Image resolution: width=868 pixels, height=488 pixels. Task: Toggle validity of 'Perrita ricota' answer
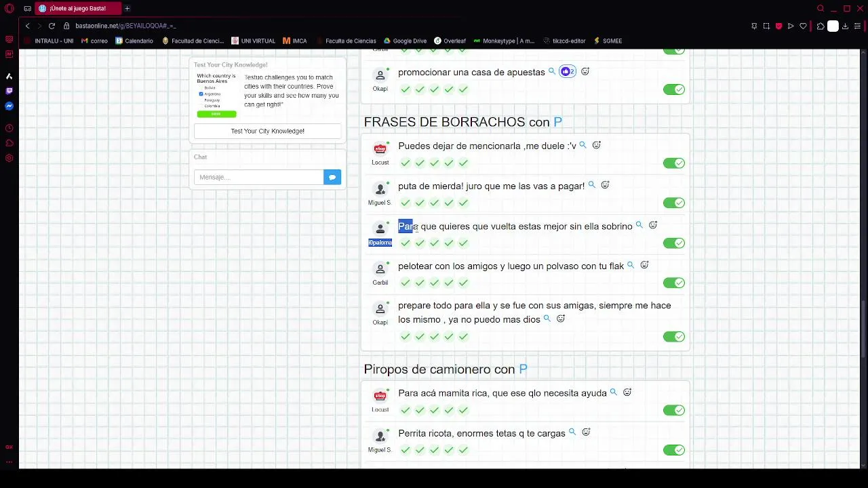tap(674, 450)
